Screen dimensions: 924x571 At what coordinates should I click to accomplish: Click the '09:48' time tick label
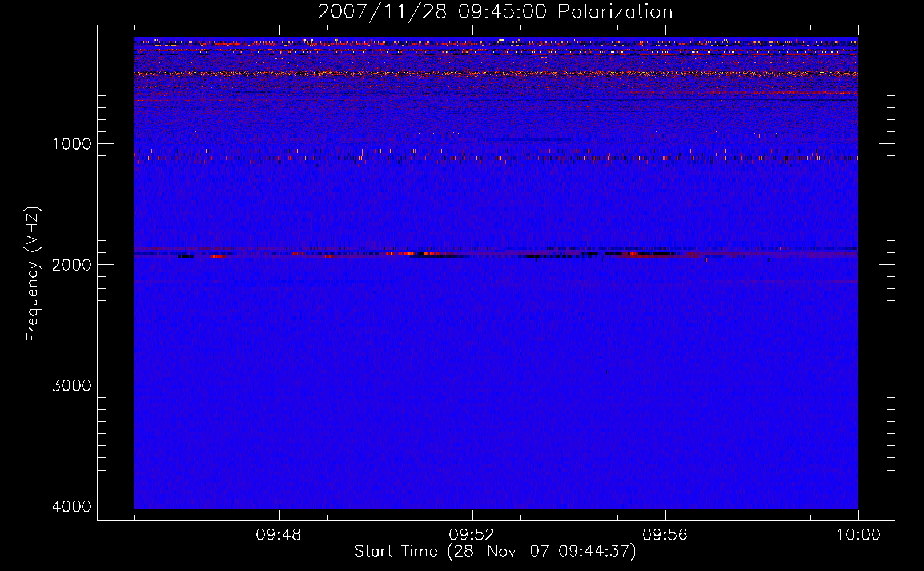click(x=279, y=535)
